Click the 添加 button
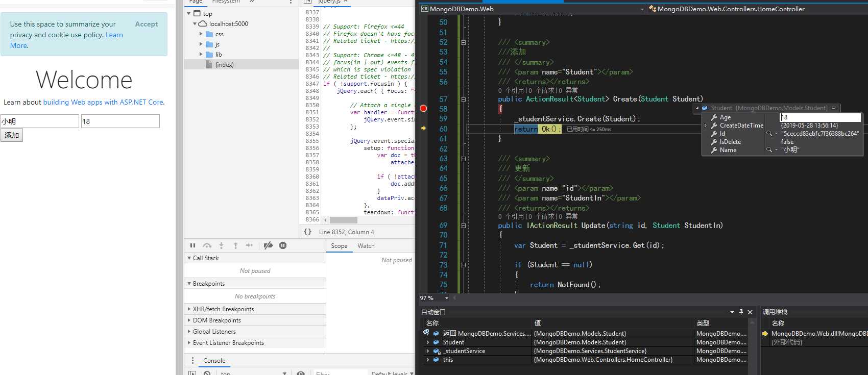The image size is (868, 375). coord(12,135)
